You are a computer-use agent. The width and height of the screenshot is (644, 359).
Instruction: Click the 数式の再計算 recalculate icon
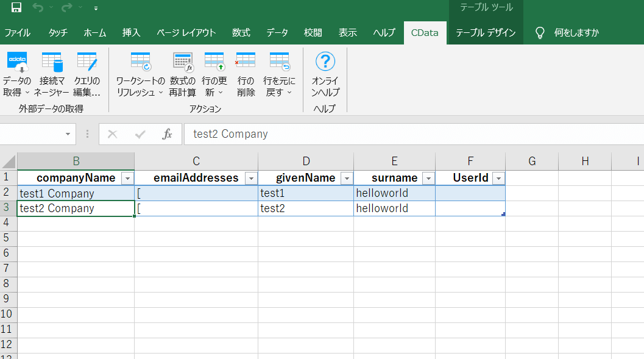[183, 63]
